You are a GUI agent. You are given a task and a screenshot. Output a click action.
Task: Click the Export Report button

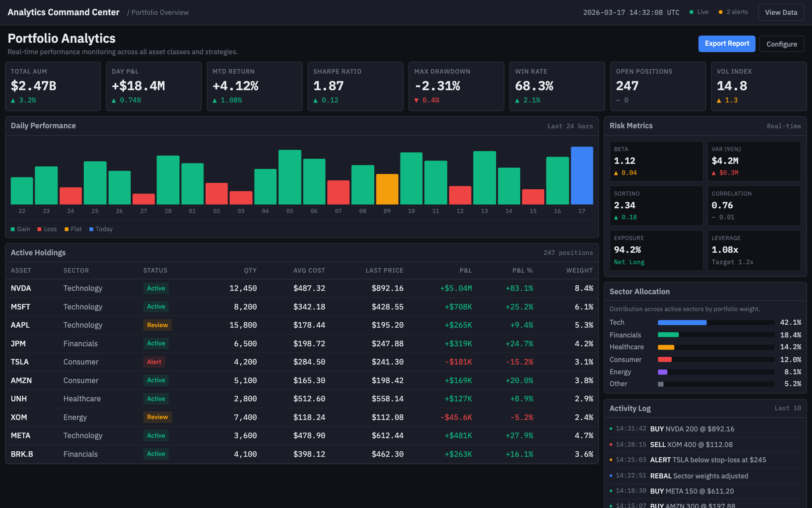click(727, 44)
